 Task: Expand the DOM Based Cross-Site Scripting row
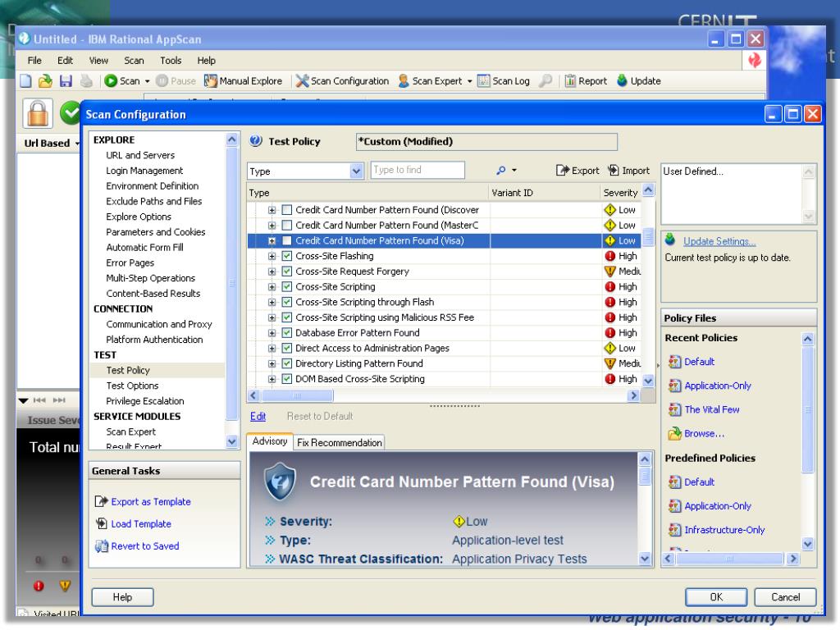pyautogui.click(x=272, y=379)
